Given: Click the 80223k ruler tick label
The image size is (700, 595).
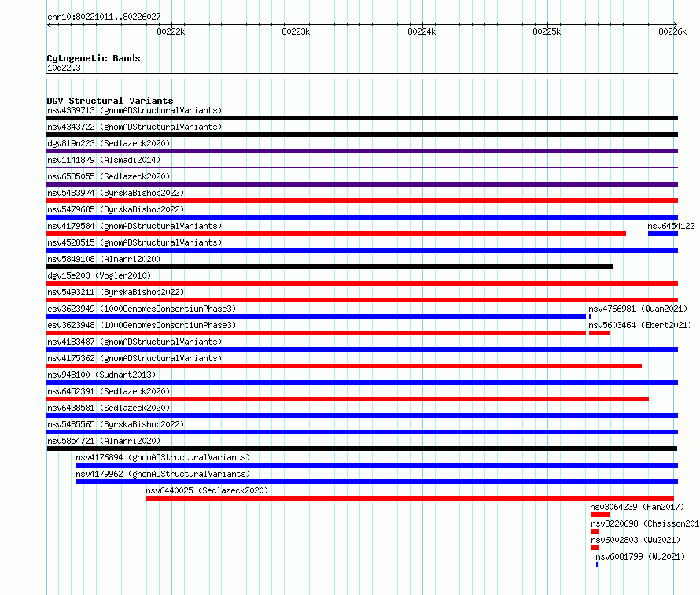Looking at the screenshot, I should coord(296,31).
